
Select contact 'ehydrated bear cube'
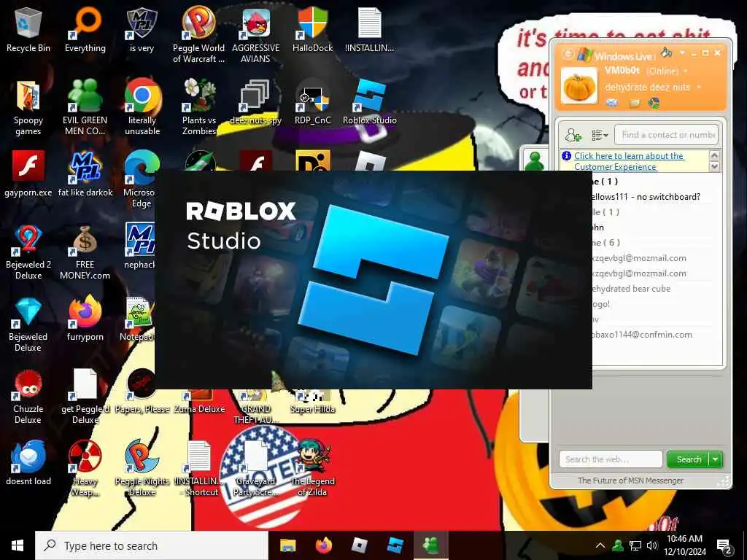(x=631, y=289)
